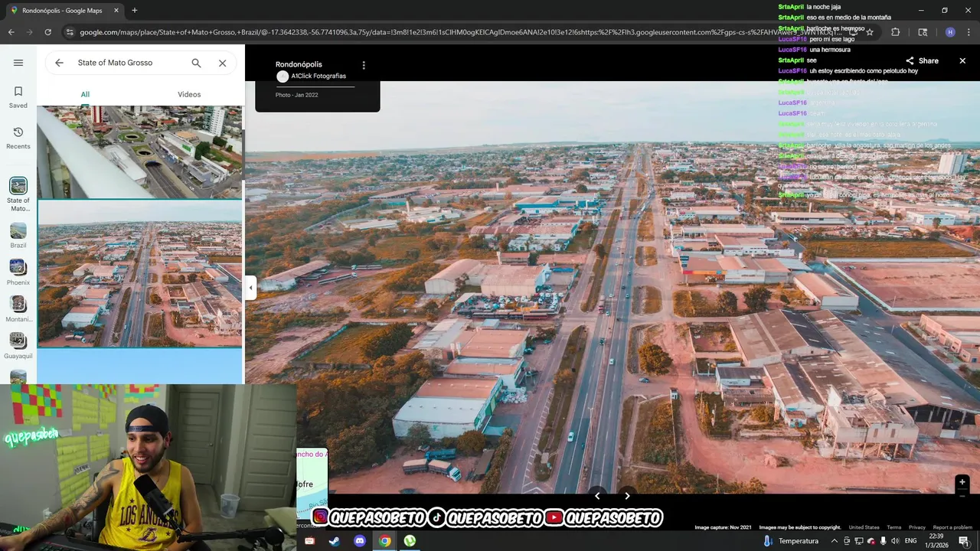This screenshot has width=980, height=551.
Task: Show hidden system tray icons
Action: [x=834, y=541]
